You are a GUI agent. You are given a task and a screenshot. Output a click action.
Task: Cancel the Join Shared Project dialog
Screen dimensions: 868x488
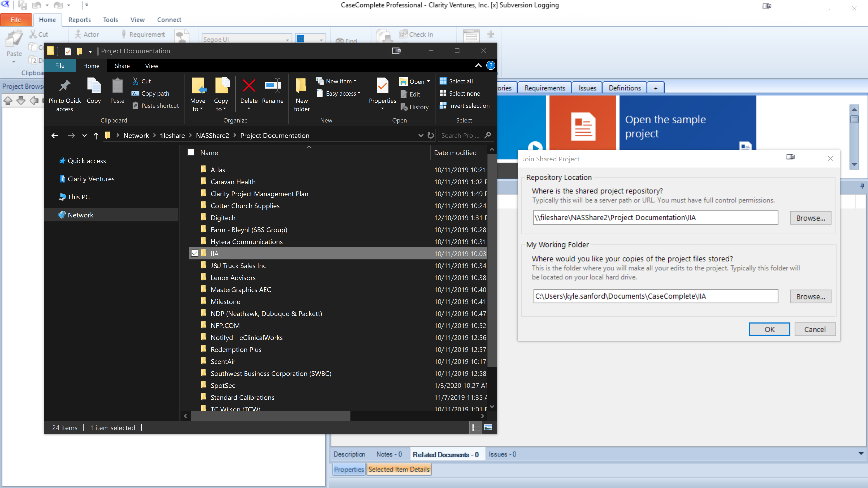(815, 329)
